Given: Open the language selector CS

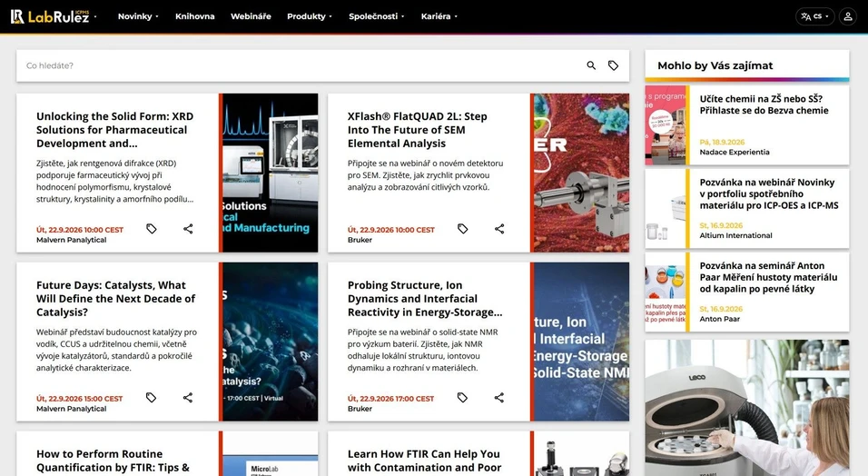Looking at the screenshot, I should click(x=814, y=16).
